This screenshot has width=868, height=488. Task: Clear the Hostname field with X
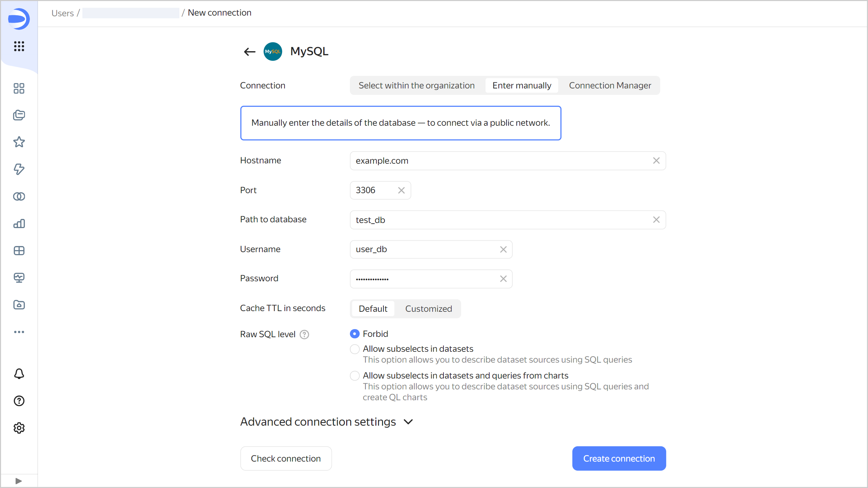click(656, 161)
